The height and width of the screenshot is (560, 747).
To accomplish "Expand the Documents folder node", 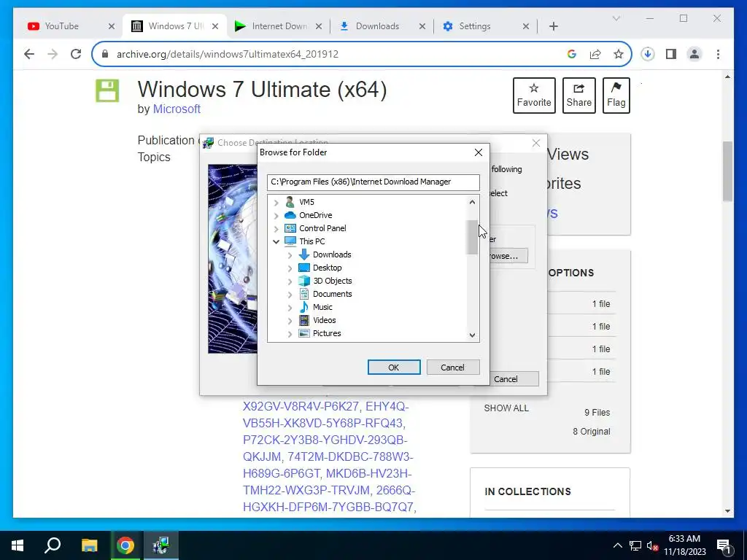I will click(x=290, y=295).
